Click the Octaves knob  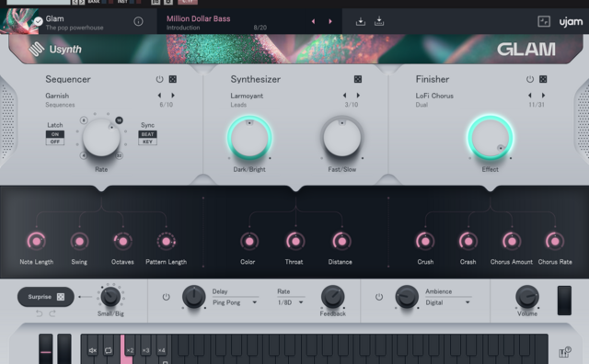pyautogui.click(x=122, y=242)
